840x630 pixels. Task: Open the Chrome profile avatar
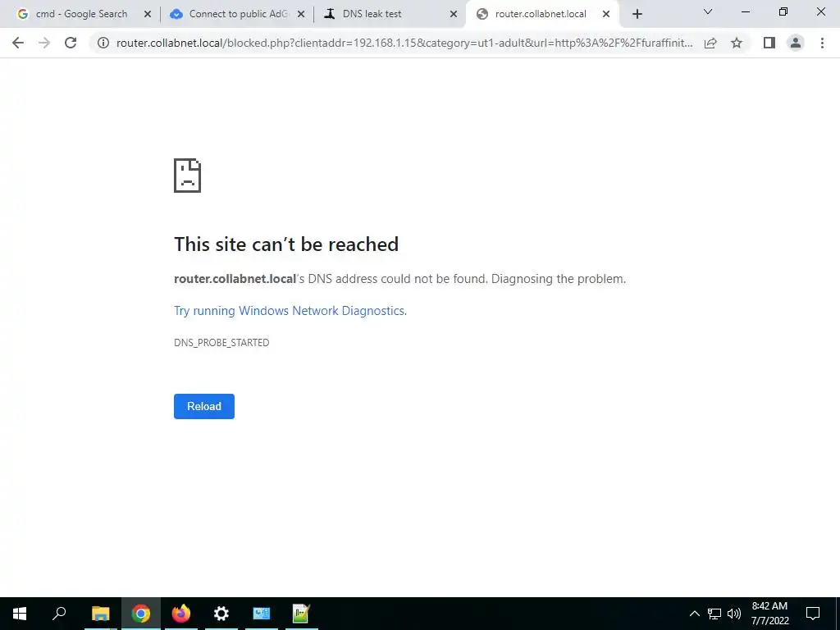click(x=796, y=43)
